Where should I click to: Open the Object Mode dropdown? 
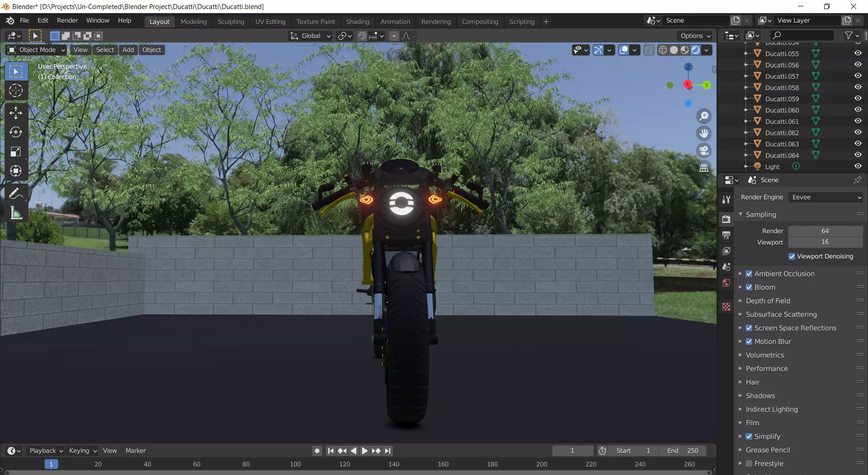(x=37, y=50)
